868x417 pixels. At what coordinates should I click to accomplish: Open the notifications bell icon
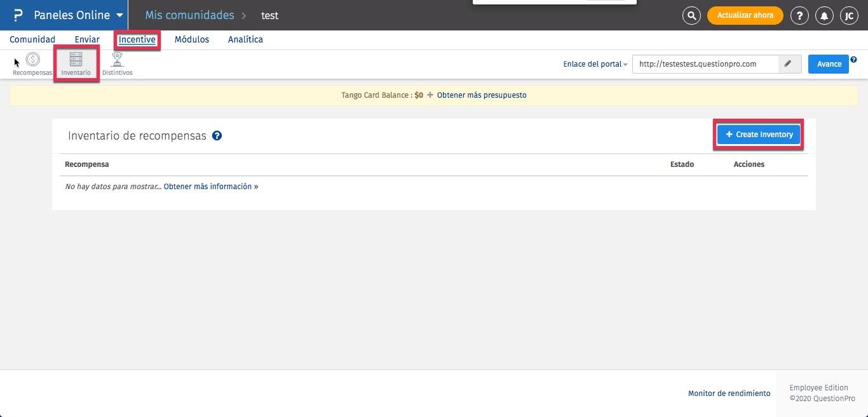point(824,15)
